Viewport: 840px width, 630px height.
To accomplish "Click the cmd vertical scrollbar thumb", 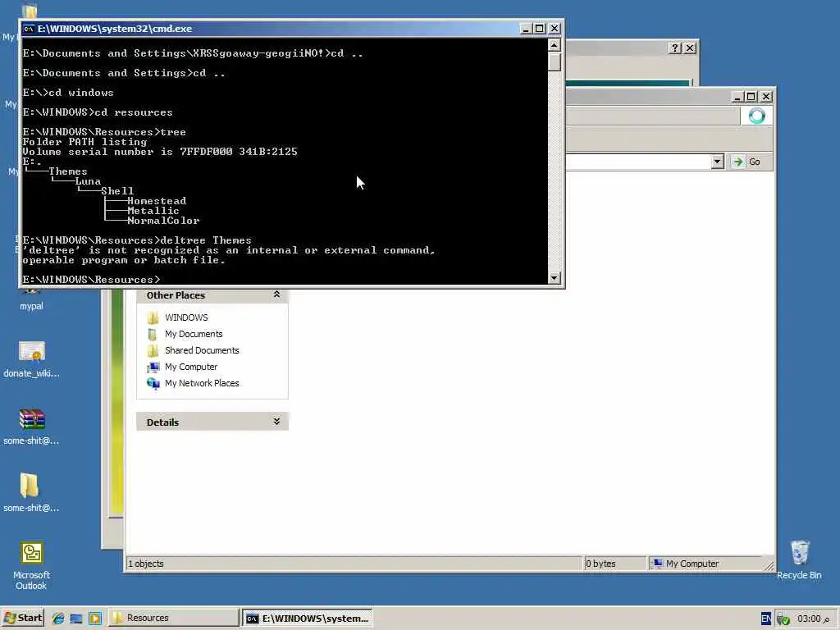I will pyautogui.click(x=555, y=62).
